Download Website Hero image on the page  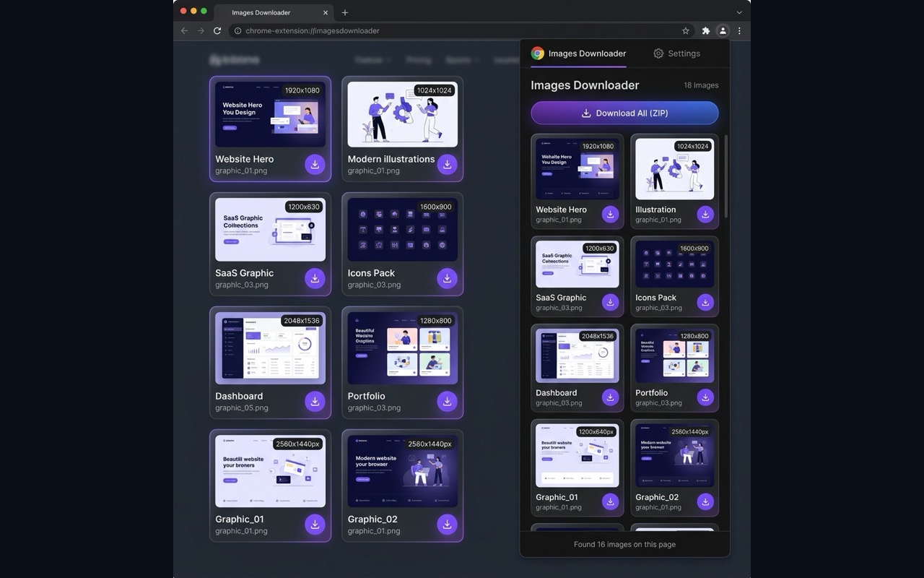pyautogui.click(x=315, y=164)
